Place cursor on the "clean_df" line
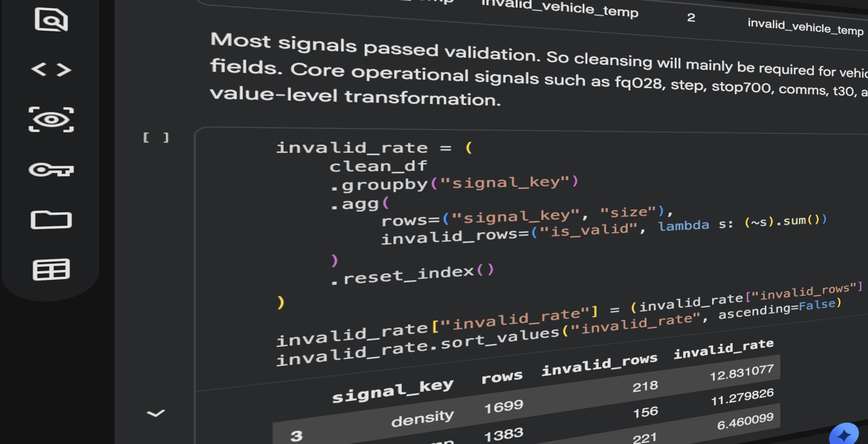Image resolution: width=868 pixels, height=444 pixels. point(378,166)
